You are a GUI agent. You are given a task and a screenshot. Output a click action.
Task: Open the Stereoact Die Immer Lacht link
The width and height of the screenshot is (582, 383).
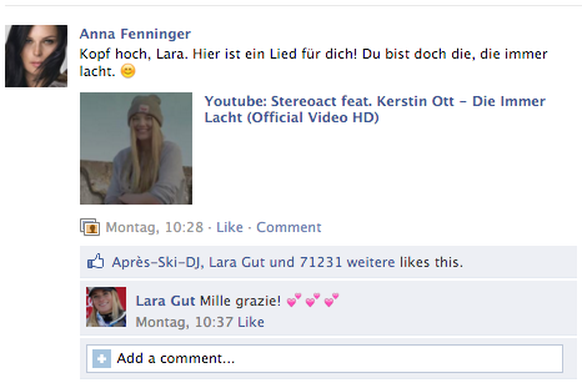pos(375,109)
